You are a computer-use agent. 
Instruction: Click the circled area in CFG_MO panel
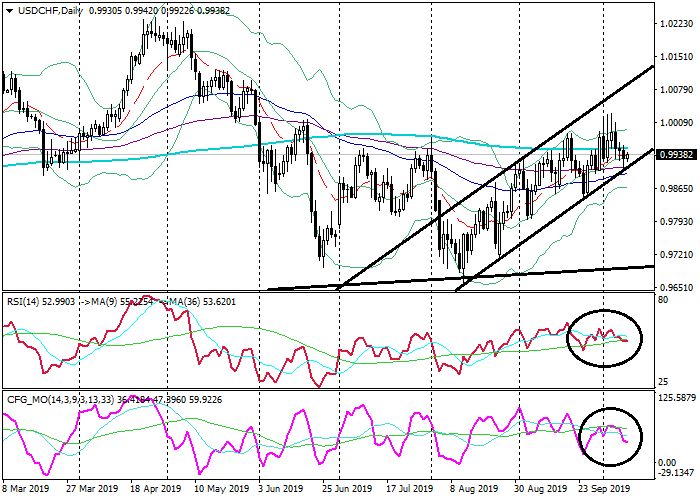point(608,437)
